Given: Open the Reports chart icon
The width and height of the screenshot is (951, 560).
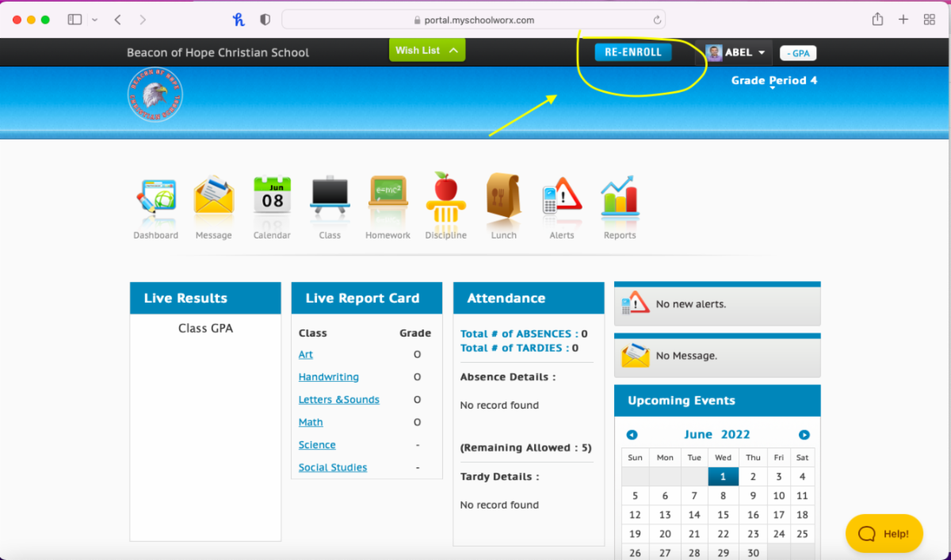Looking at the screenshot, I should click(620, 196).
